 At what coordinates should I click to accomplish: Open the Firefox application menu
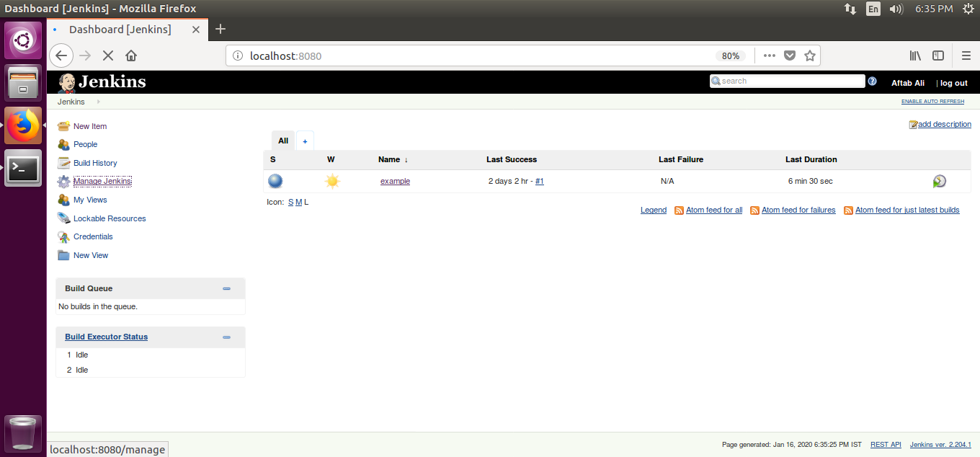pos(965,56)
